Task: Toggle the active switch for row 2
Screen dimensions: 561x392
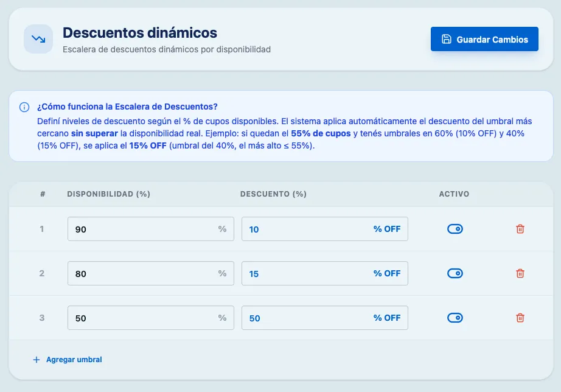Action: (455, 273)
